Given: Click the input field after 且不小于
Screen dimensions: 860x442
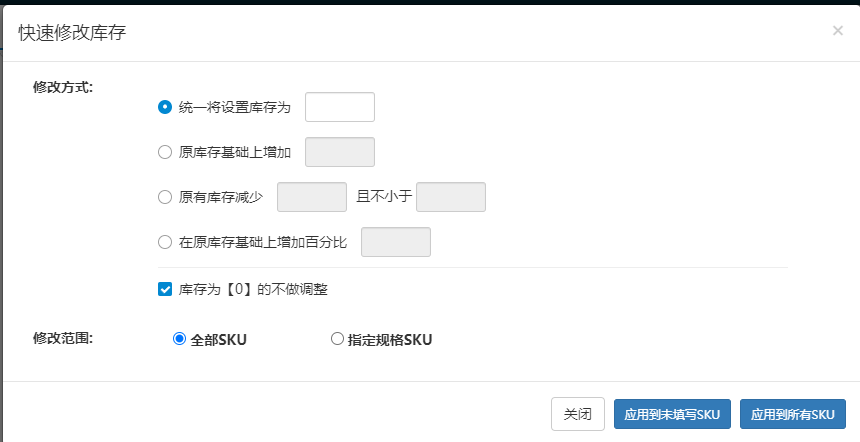Looking at the screenshot, I should click(450, 197).
